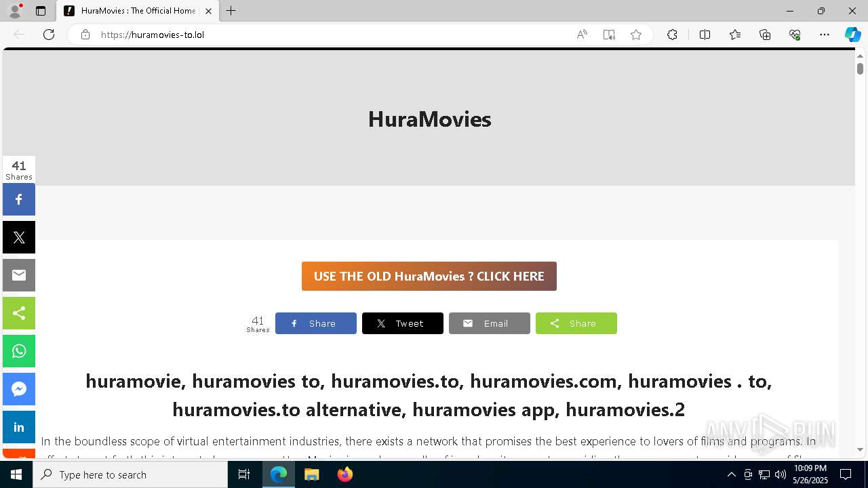Click the browser back arrow
The width and height of the screenshot is (868, 488).
(x=19, y=35)
